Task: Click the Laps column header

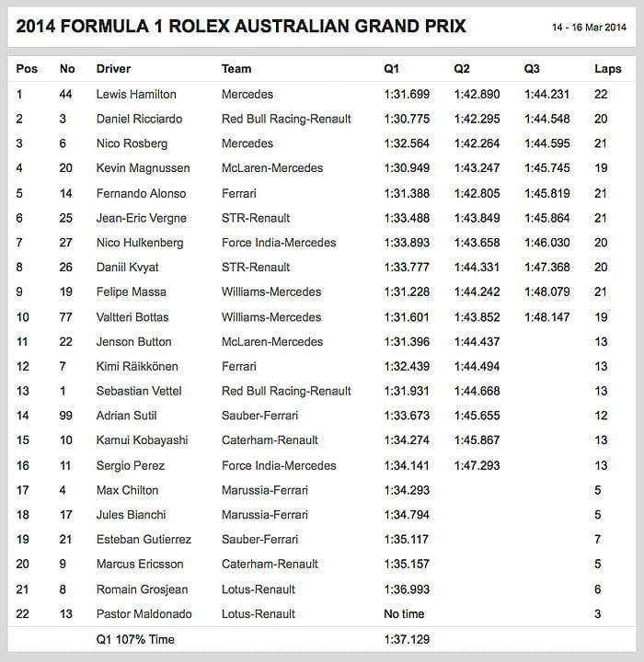Action: coord(607,69)
